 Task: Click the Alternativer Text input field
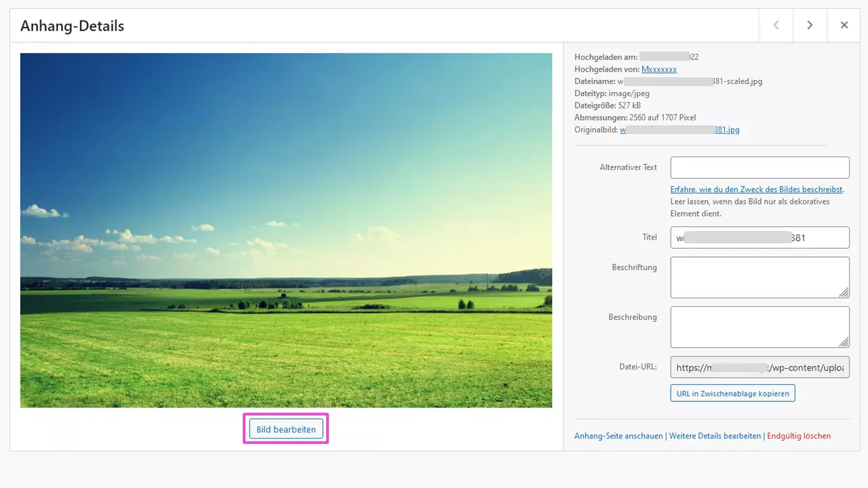pyautogui.click(x=759, y=167)
